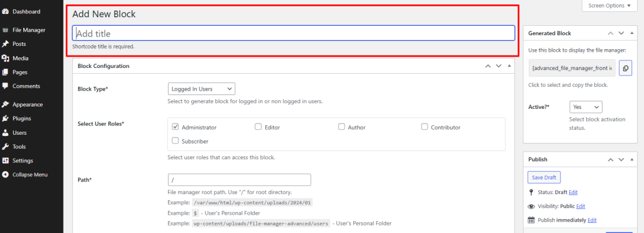Screen dimensions: 644x233
Task: Move Generated Block panel down
Action: coord(621,33)
